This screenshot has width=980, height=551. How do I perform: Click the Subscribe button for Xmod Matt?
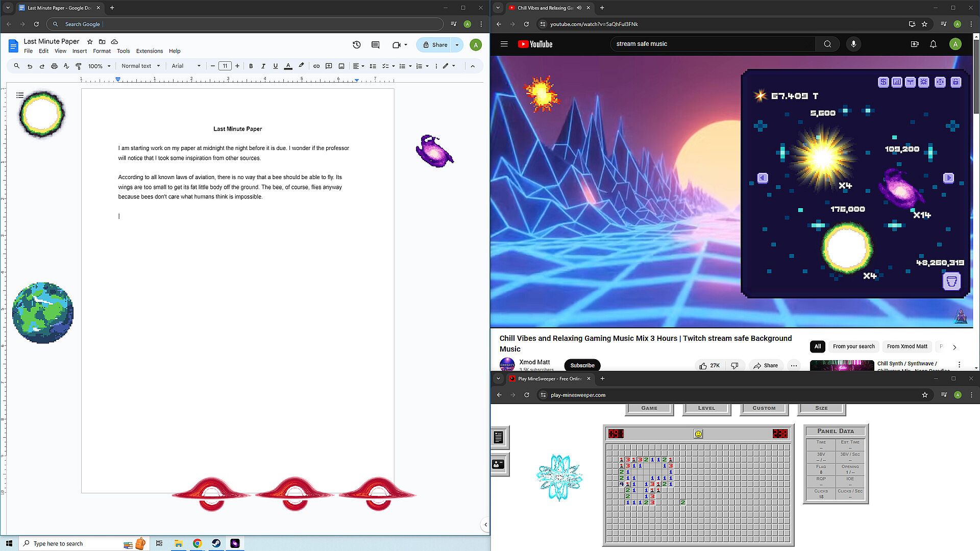(582, 365)
